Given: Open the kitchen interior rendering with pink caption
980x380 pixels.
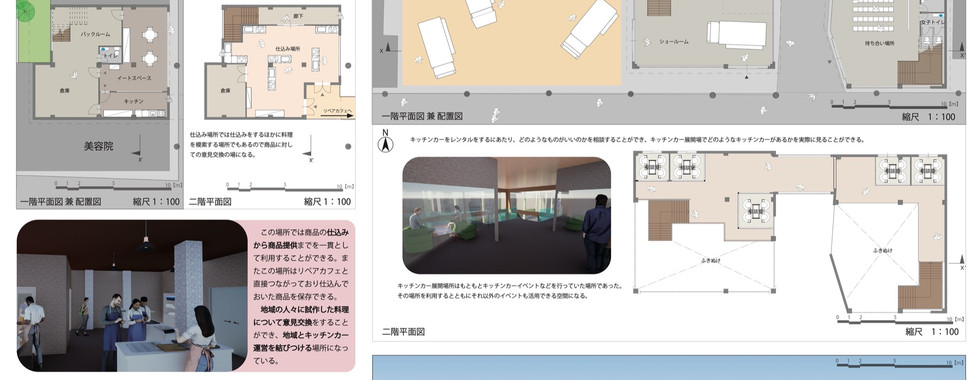Looking at the screenshot, I should (x=132, y=296).
